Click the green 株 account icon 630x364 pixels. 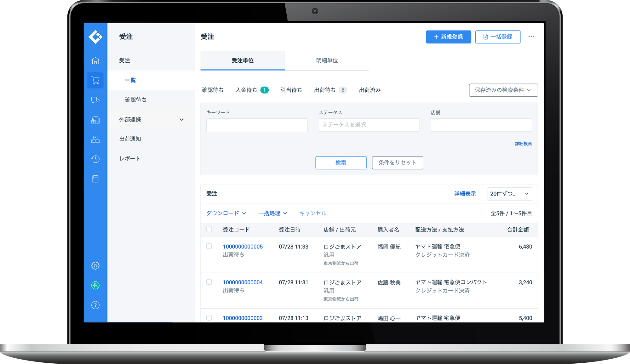click(95, 285)
